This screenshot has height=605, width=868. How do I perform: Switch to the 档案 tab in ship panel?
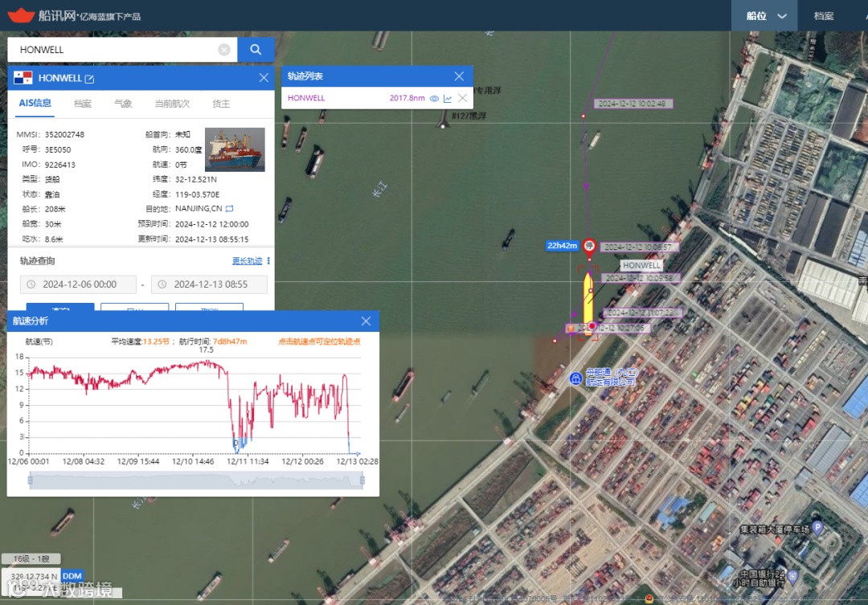click(x=83, y=104)
